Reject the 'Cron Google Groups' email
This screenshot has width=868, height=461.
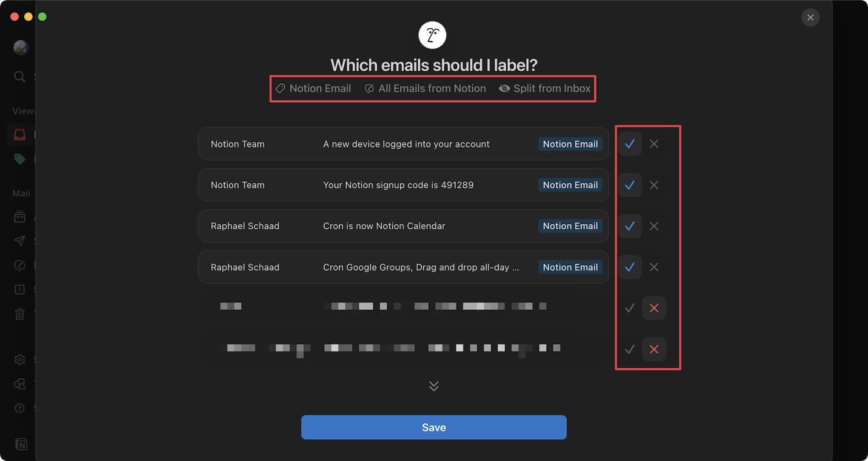point(654,267)
